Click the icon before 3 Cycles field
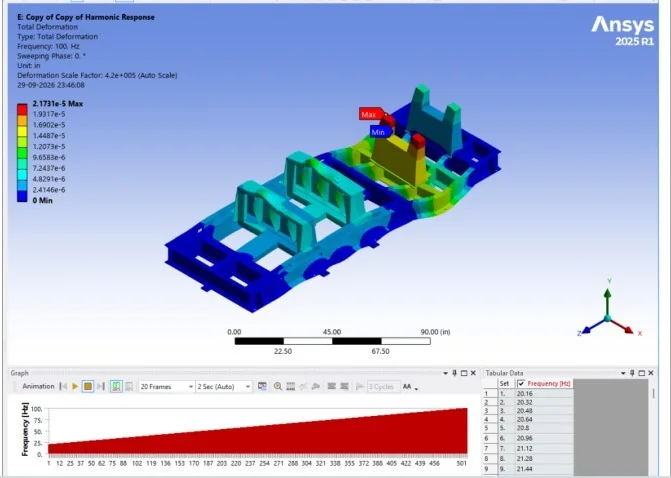The width and height of the screenshot is (671, 478). click(360, 386)
